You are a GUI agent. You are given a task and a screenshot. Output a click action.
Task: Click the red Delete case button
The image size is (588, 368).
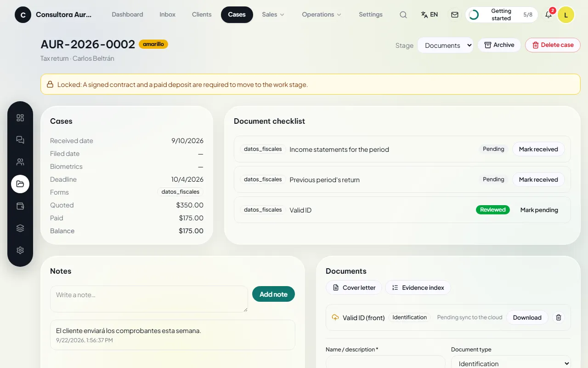click(x=553, y=45)
